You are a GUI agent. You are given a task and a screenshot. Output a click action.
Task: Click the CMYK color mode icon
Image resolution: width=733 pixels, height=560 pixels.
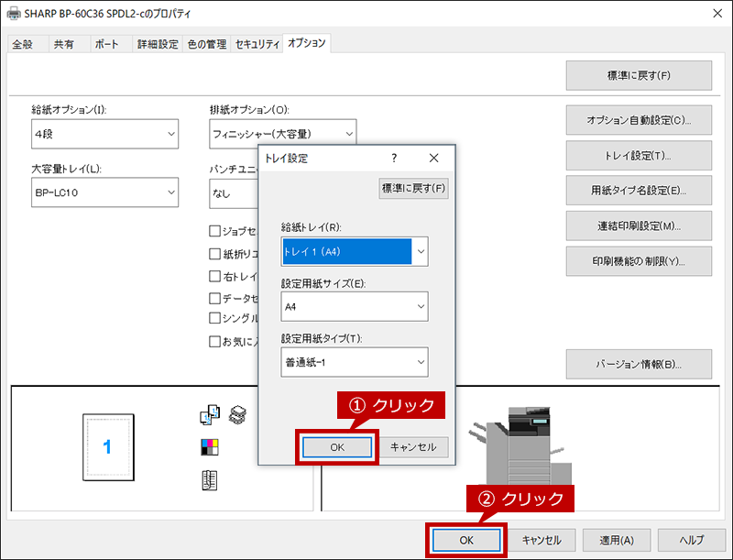(210, 447)
